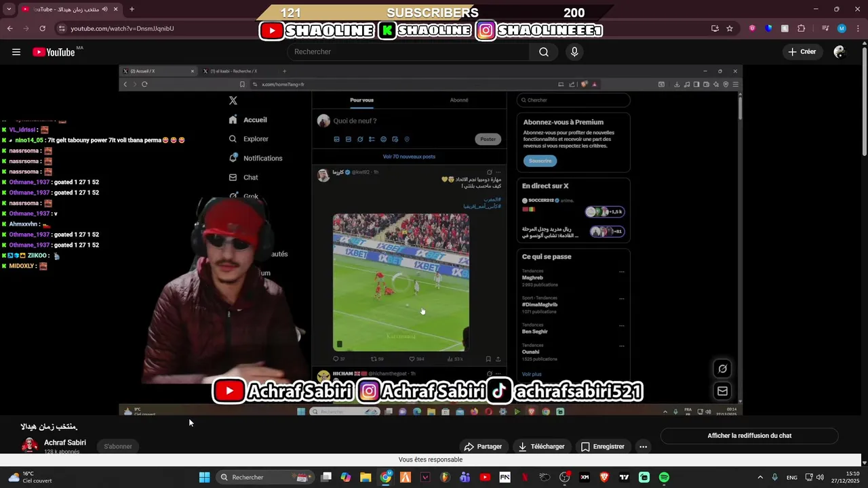Click the S'abonner subscribe button
The image size is (868, 488).
pyautogui.click(x=118, y=447)
